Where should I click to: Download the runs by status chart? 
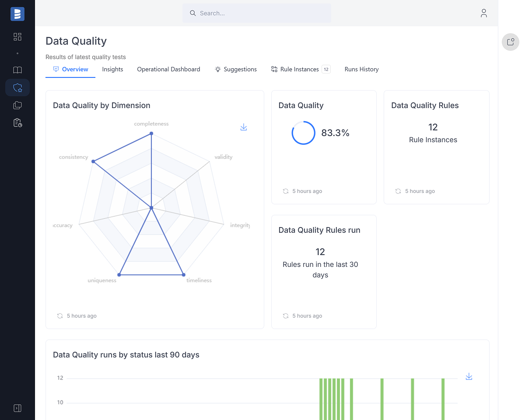click(x=469, y=377)
